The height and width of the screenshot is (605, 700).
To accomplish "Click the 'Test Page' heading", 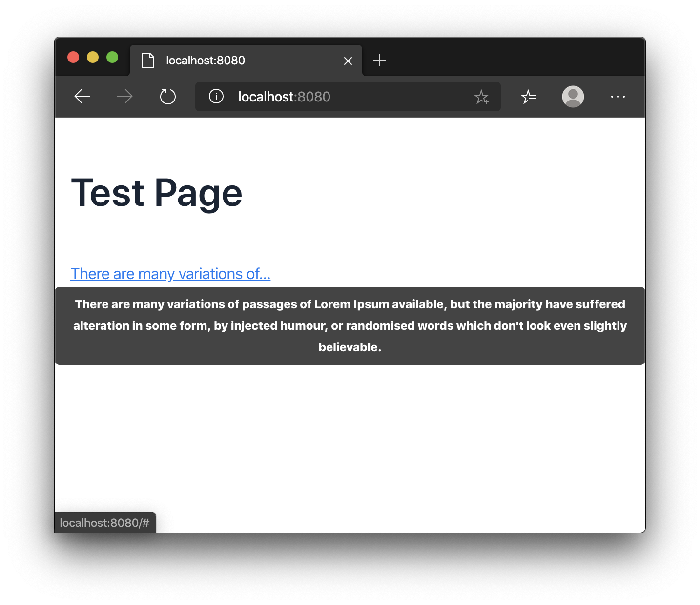I will pyautogui.click(x=157, y=193).
